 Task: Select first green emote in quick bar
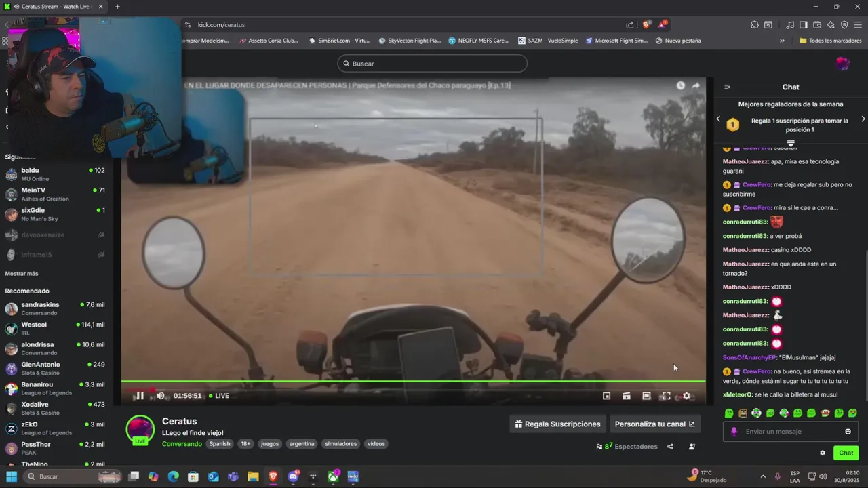(x=729, y=413)
